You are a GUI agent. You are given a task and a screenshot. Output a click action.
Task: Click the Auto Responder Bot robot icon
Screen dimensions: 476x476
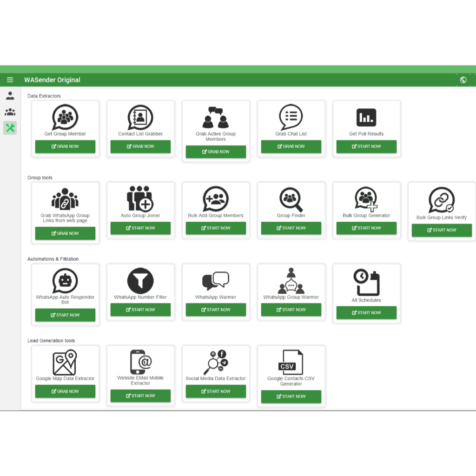click(x=65, y=281)
